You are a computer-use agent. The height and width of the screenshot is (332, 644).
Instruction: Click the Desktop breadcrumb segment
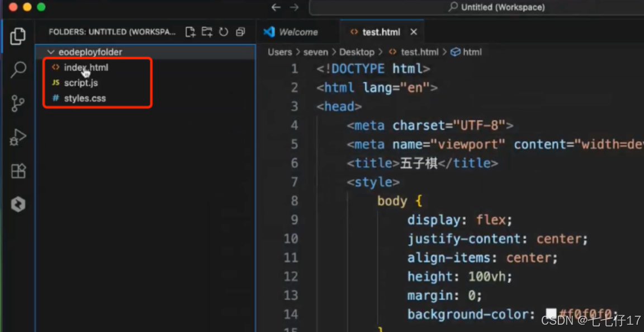[357, 52]
